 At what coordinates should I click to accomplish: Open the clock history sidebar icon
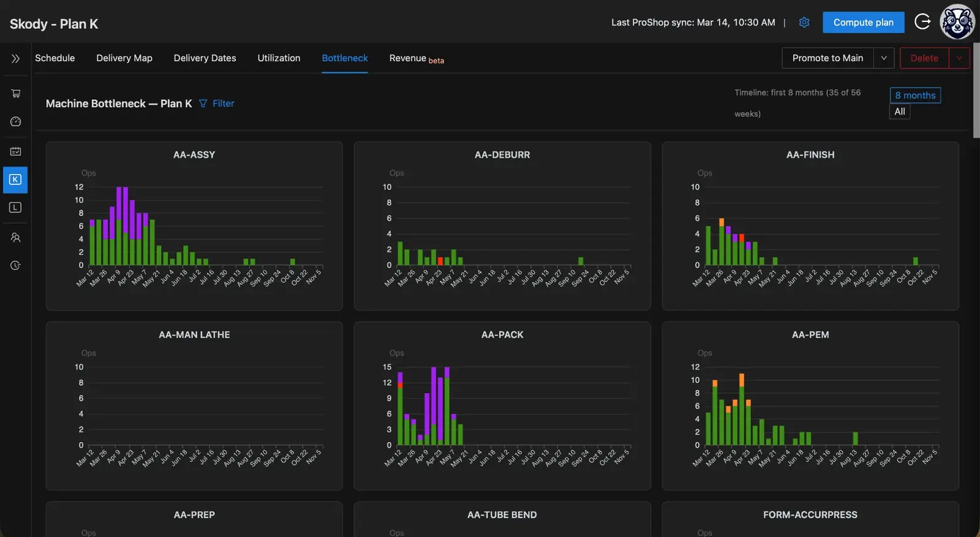click(15, 265)
